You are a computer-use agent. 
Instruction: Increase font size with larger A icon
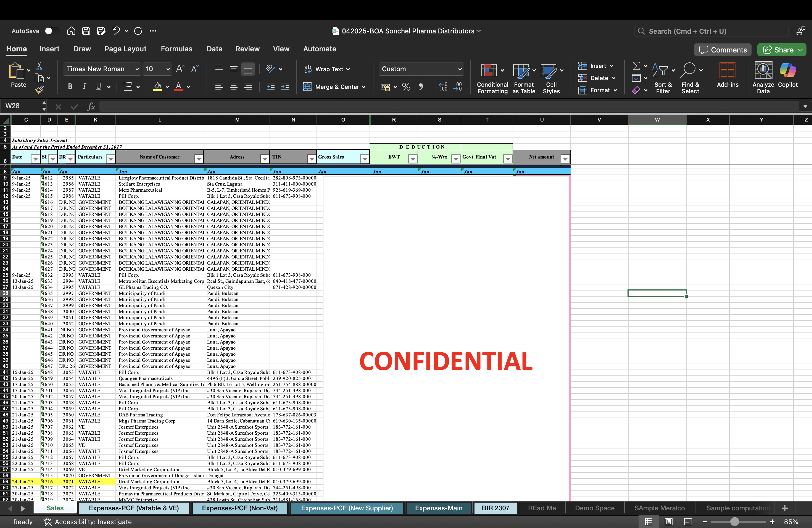pos(180,69)
